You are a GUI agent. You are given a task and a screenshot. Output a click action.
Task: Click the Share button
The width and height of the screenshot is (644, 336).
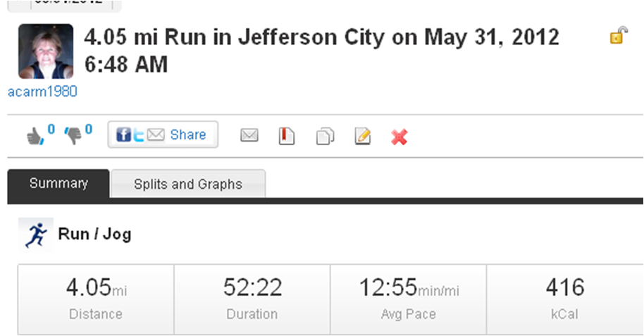[163, 135]
